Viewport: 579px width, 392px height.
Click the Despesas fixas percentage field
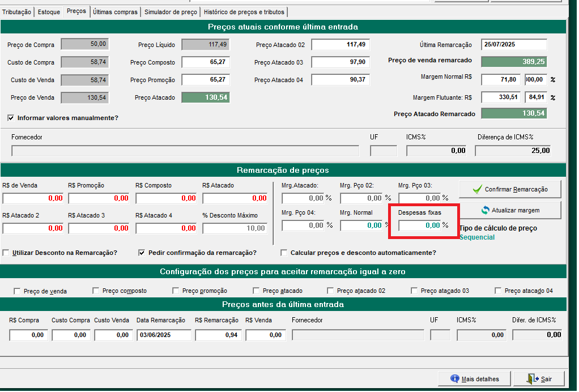pos(419,225)
